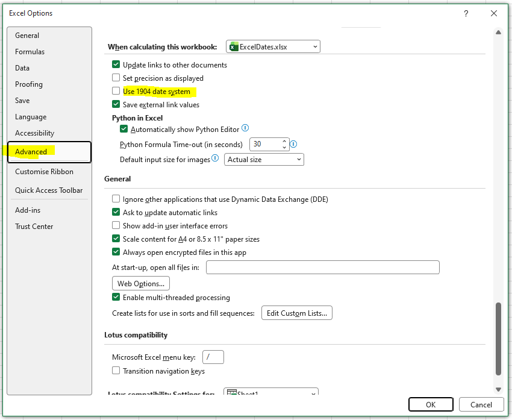Close the Excel Options dialog

pos(494,13)
